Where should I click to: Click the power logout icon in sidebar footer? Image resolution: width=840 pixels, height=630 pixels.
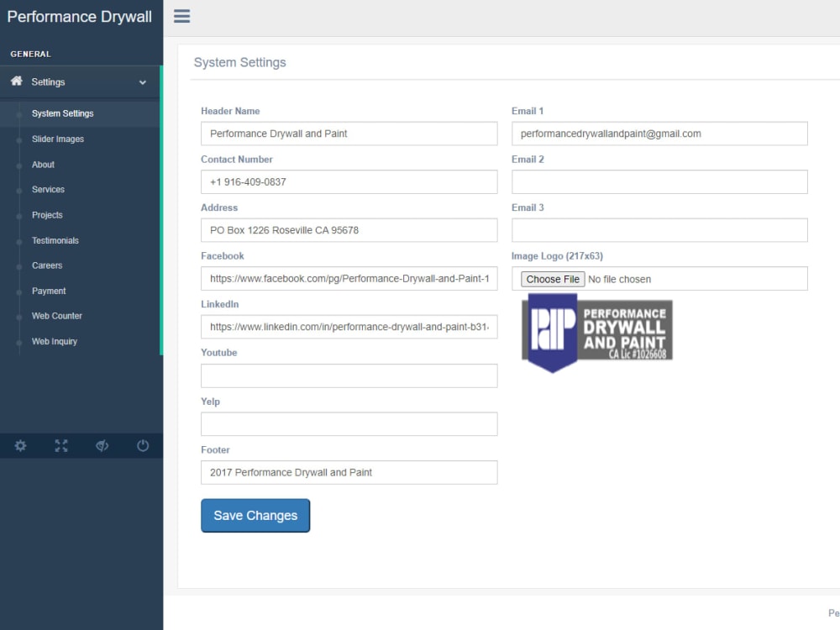pyautogui.click(x=143, y=446)
